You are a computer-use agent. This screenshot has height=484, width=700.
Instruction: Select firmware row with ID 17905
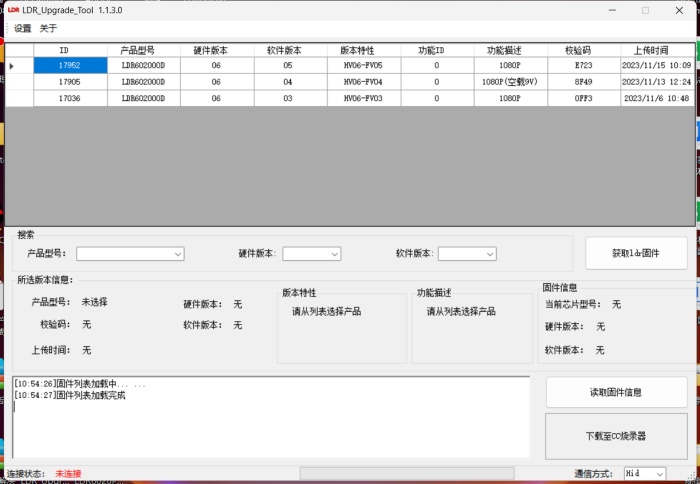click(350, 82)
